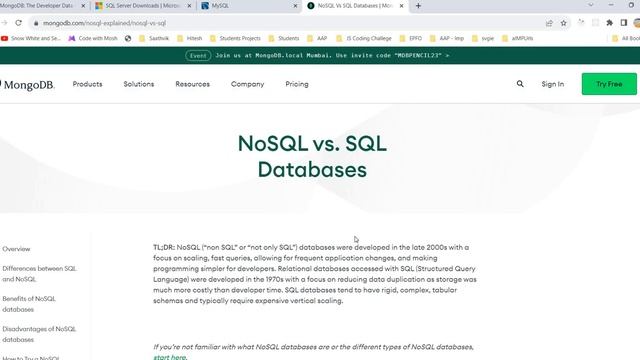640x360 pixels.
Task: Follow the 'start here' link
Action: click(170, 357)
